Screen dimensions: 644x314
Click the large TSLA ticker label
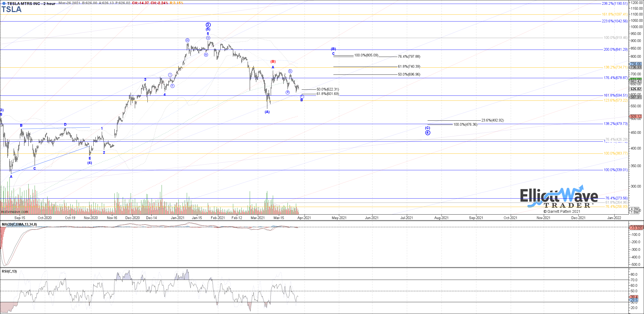(x=12, y=9)
